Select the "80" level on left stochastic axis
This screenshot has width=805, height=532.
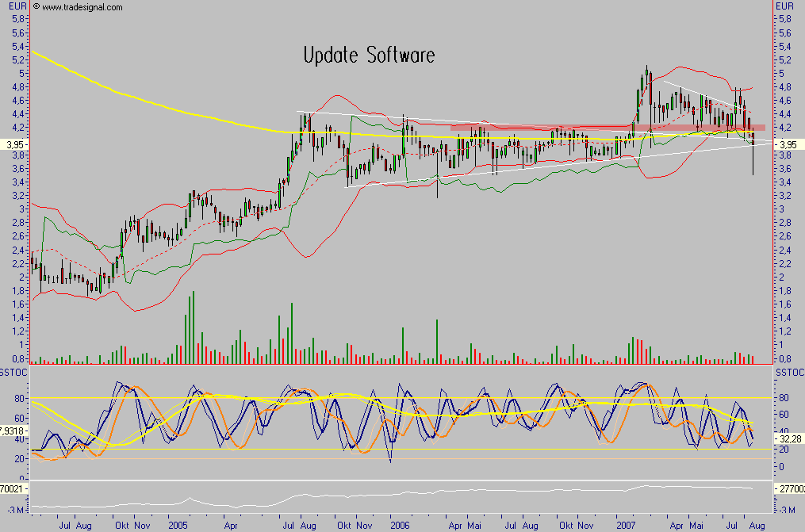(x=20, y=399)
